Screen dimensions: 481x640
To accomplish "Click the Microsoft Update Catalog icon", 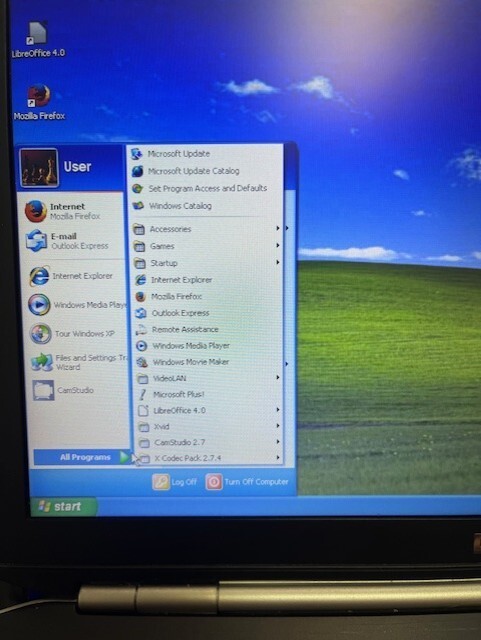I will pos(138,171).
